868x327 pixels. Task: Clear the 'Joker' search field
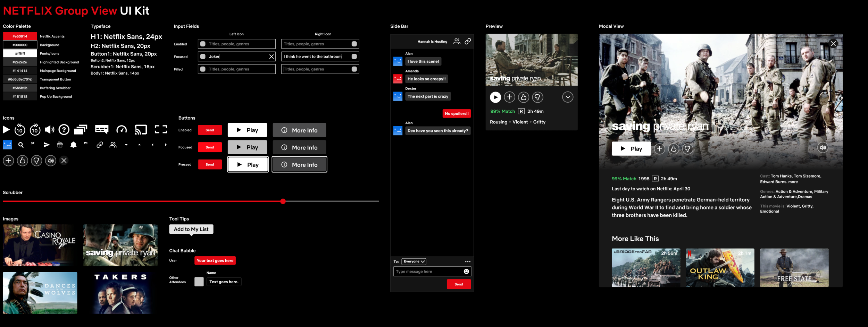pos(272,57)
